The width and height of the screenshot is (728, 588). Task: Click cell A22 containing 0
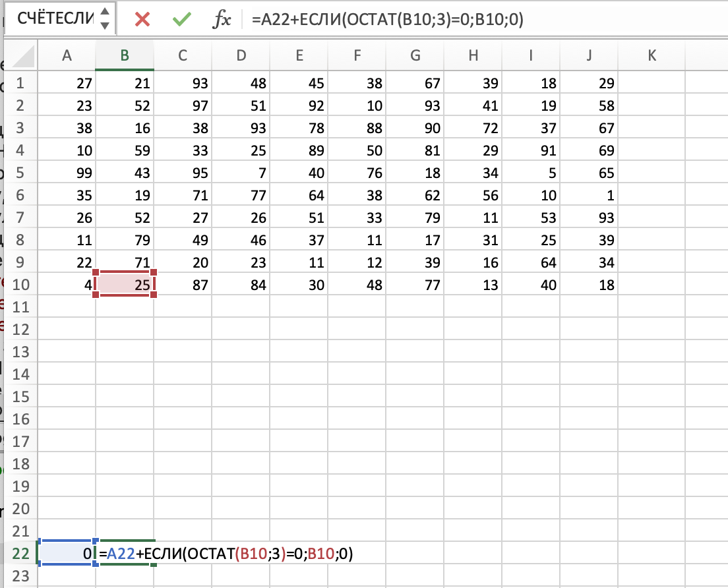(67, 554)
